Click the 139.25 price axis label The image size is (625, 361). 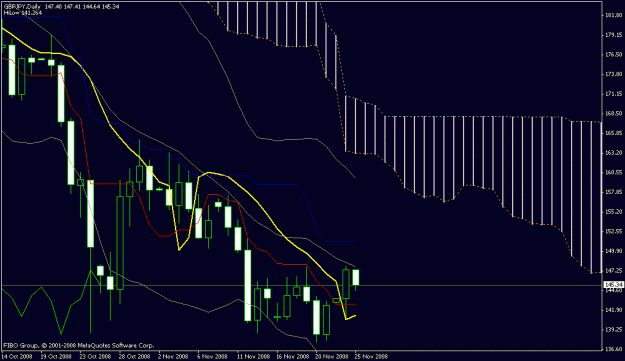614,330
